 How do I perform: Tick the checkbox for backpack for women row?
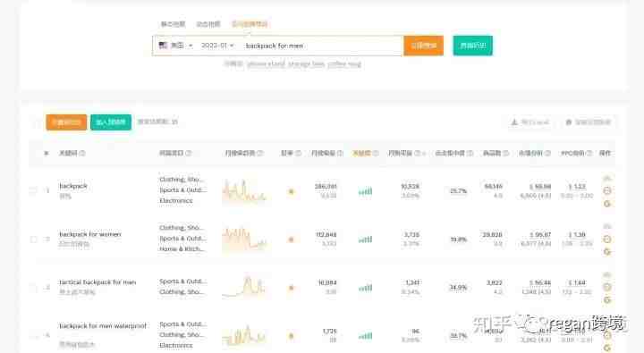tap(34, 239)
